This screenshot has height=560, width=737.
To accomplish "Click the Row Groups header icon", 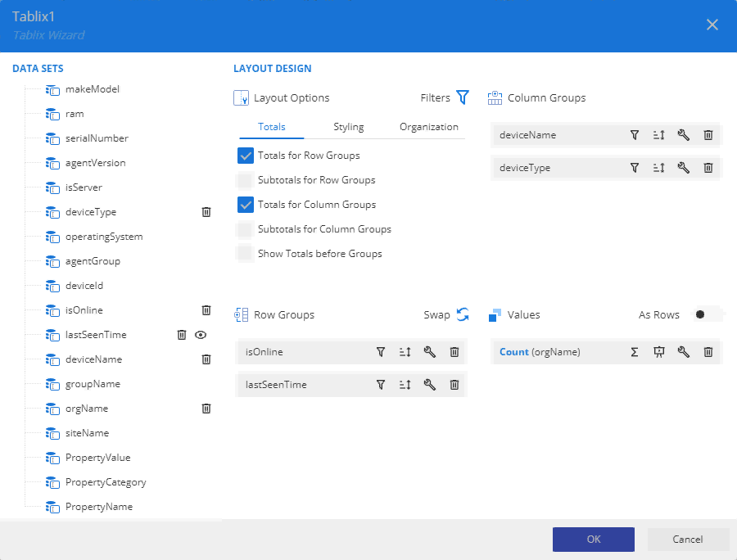I will pos(241,314).
